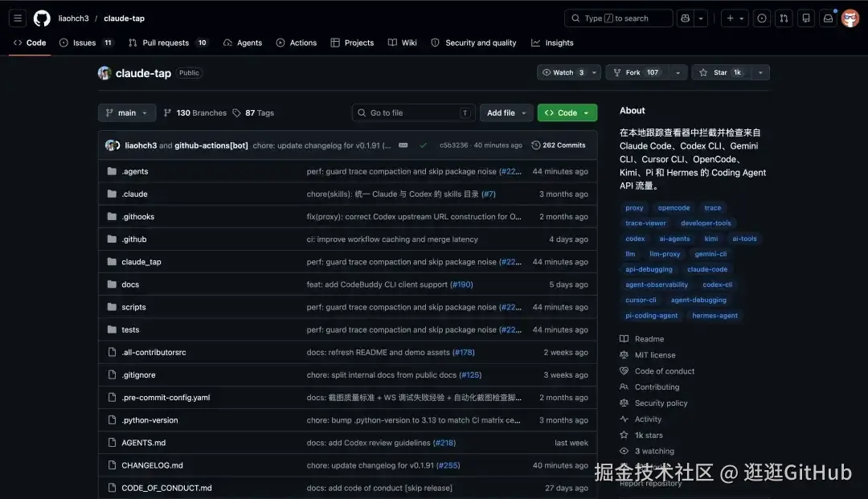Open Copilot chat icon in header
Image resolution: width=868 pixels, height=499 pixels.
[686, 18]
